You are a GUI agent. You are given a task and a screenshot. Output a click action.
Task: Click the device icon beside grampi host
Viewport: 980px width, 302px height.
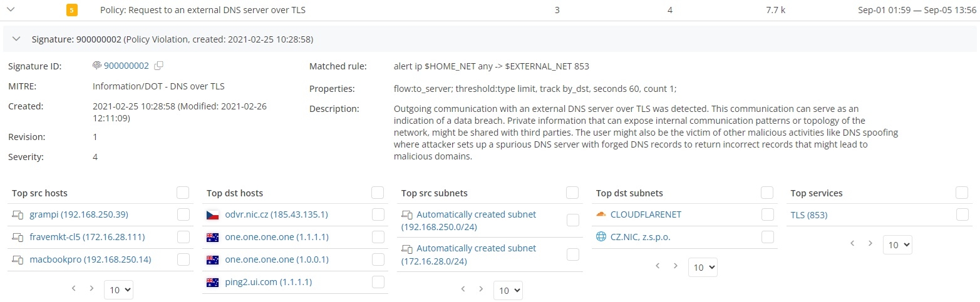[x=18, y=215]
